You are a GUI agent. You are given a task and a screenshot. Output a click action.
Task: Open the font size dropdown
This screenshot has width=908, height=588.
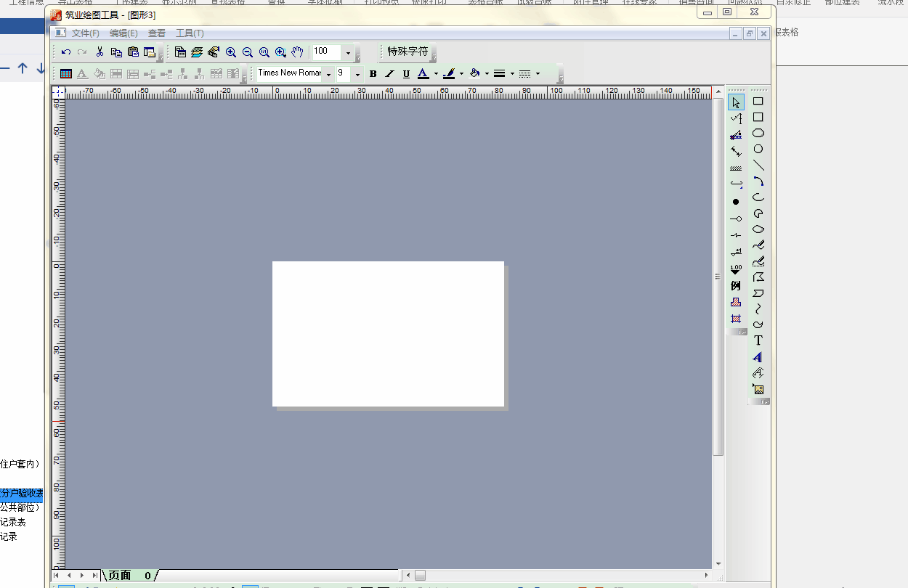pyautogui.click(x=357, y=74)
